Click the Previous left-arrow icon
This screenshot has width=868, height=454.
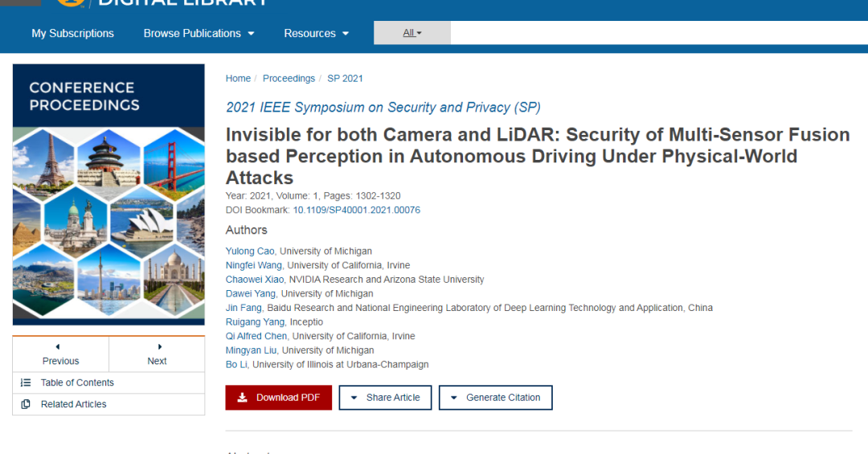58,346
